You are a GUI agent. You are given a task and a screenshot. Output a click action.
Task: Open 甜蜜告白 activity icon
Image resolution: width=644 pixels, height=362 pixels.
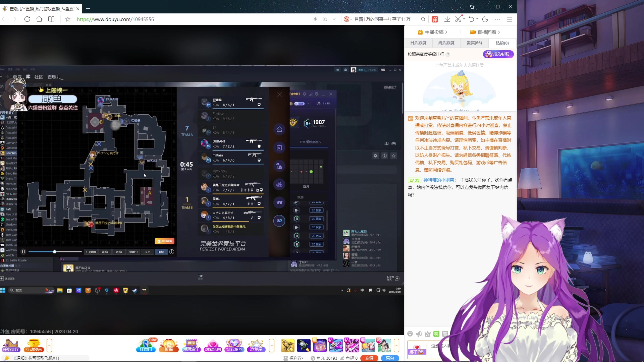pos(213,346)
